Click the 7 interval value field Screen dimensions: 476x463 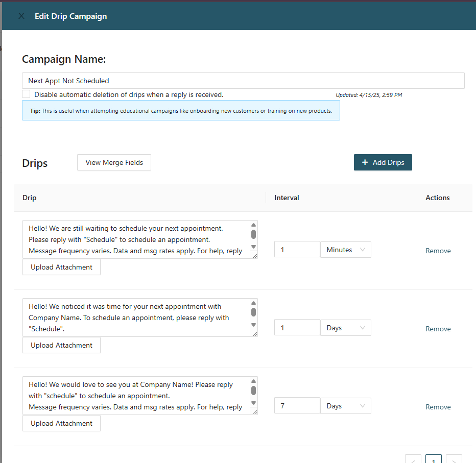pyautogui.click(x=297, y=406)
